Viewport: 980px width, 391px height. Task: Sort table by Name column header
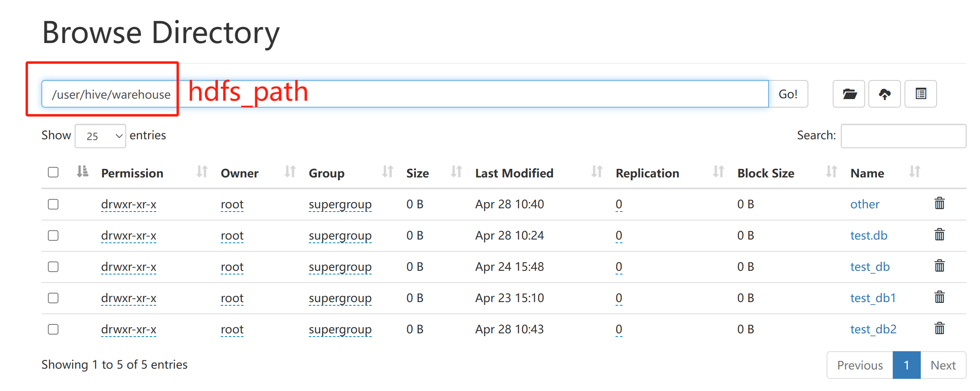(867, 173)
